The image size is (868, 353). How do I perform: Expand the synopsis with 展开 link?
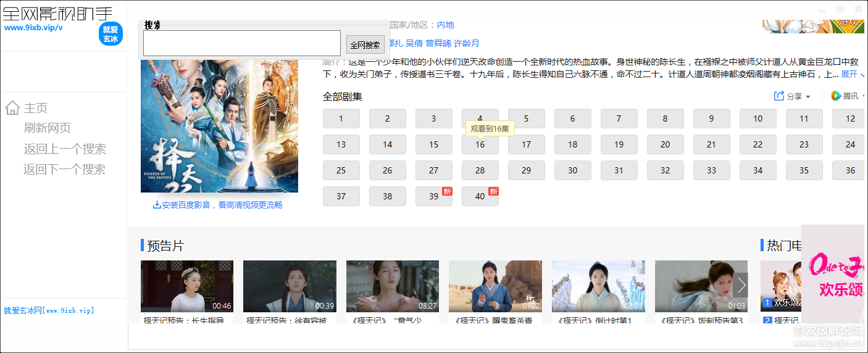[x=851, y=74]
